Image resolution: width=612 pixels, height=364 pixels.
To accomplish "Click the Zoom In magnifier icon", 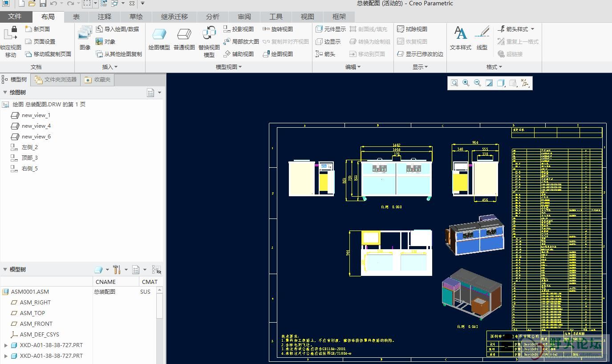I will [466, 83].
